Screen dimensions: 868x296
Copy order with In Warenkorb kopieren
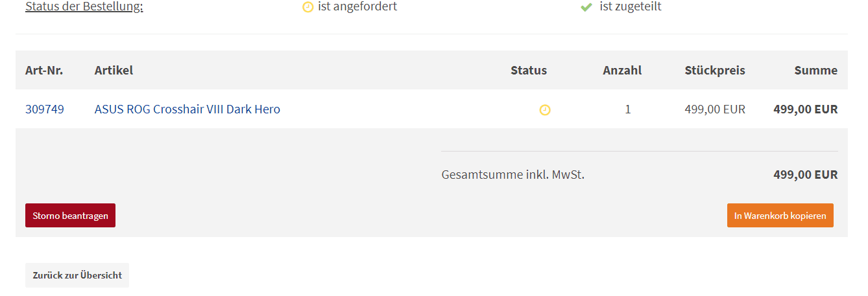click(x=780, y=216)
